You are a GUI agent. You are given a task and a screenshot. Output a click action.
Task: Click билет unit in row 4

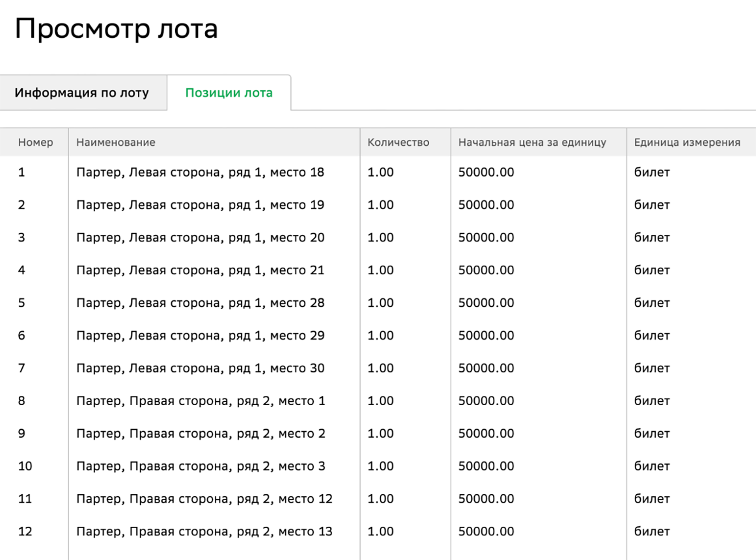[652, 270]
